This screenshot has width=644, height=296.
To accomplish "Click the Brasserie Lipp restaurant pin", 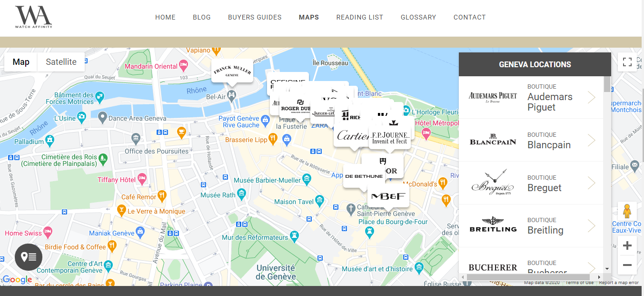I will (x=273, y=140).
